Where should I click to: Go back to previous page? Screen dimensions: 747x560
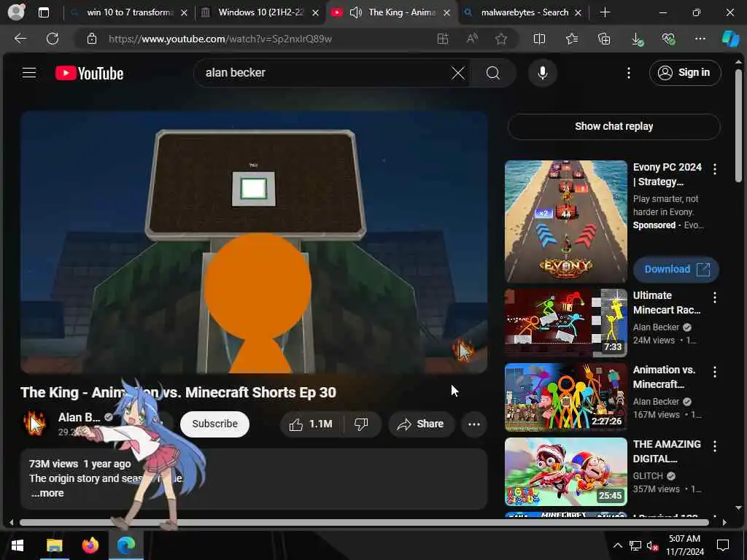point(20,39)
